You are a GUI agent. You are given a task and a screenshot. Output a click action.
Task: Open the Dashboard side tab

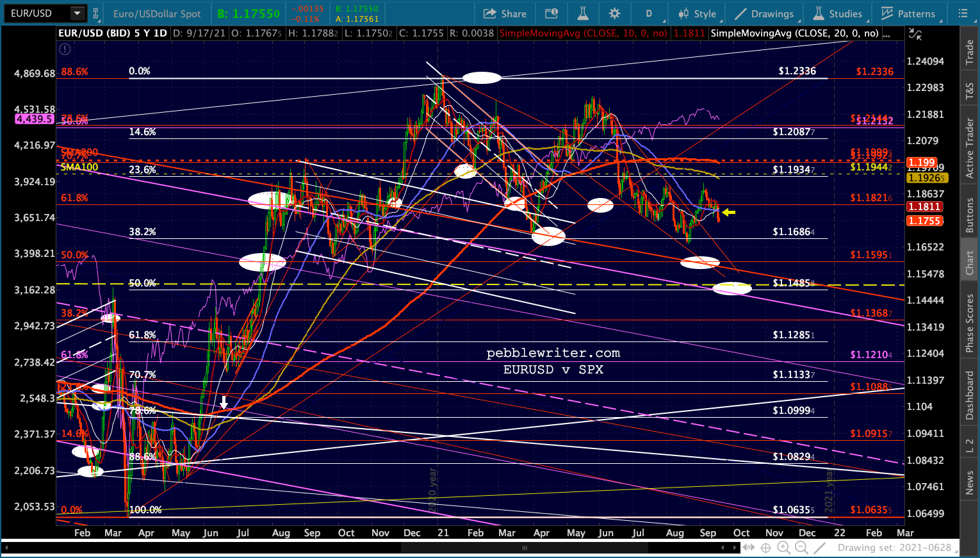(x=969, y=397)
